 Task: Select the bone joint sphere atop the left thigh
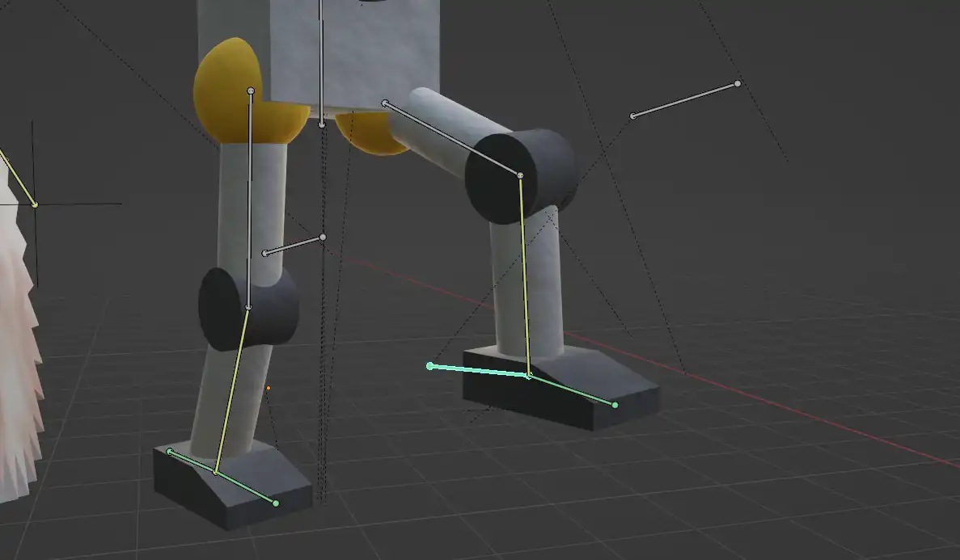point(249,89)
